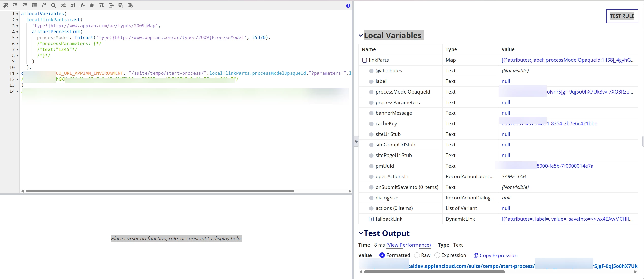Click the star icon in the toolbar
The width and height of the screenshot is (644, 279).
pos(92,5)
